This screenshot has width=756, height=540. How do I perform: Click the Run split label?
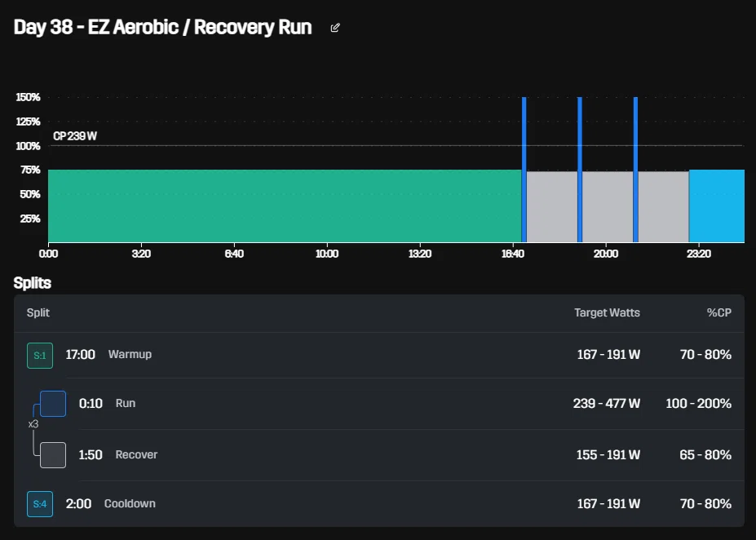point(126,403)
